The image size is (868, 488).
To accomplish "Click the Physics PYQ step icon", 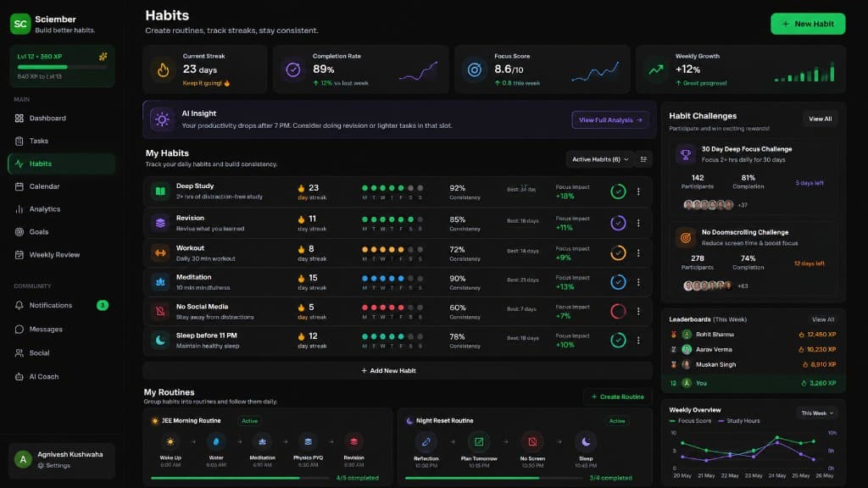I will (x=308, y=441).
